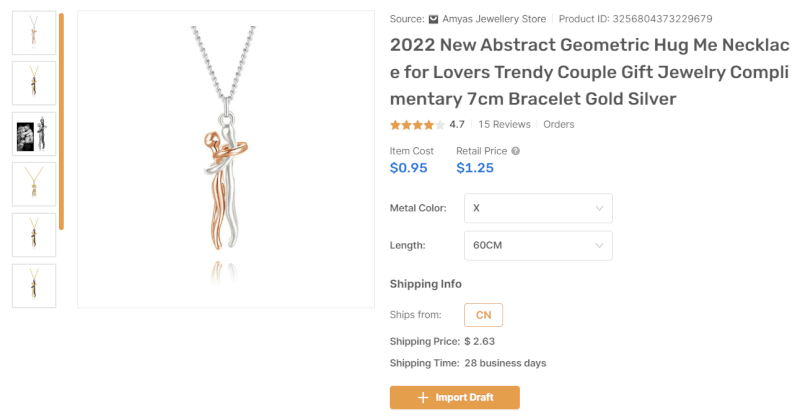Screen dimensions: 800x418
Task: Click the help icon next to Retail Price
Action: pyautogui.click(x=516, y=151)
